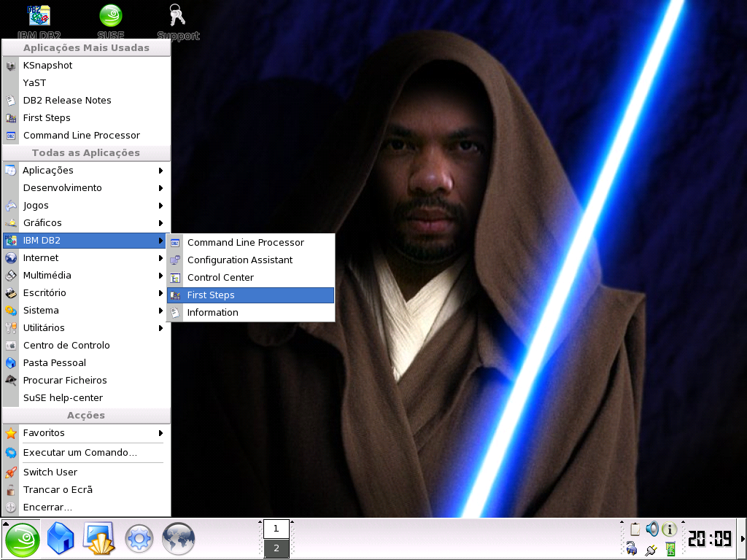747x560 pixels.
Task: Click the Encerrar shutdown icon
Action: point(11,507)
